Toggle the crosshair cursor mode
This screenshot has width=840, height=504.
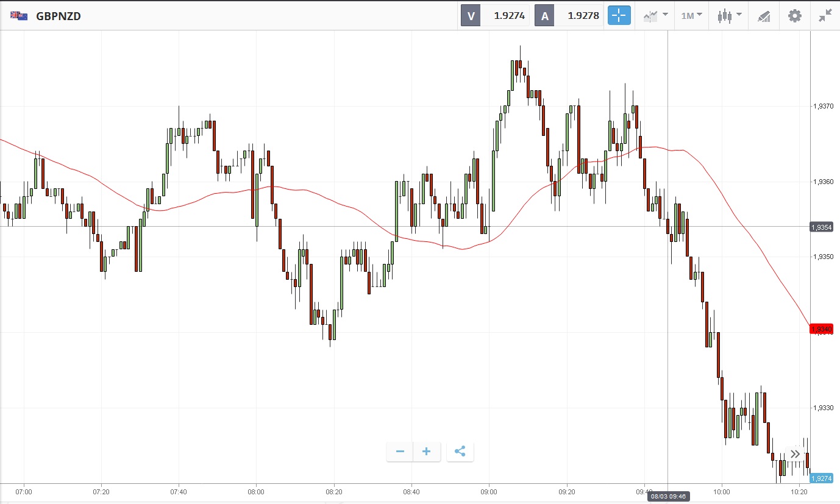coord(619,16)
